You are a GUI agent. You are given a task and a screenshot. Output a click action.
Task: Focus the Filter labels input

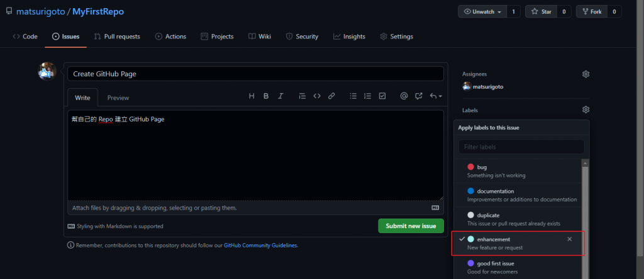tap(521, 147)
